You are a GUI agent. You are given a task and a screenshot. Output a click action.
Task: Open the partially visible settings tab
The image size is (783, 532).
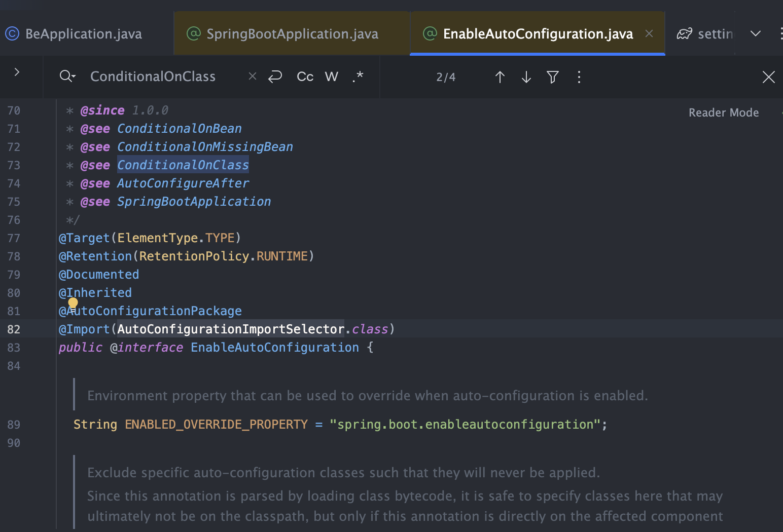pyautogui.click(x=705, y=34)
